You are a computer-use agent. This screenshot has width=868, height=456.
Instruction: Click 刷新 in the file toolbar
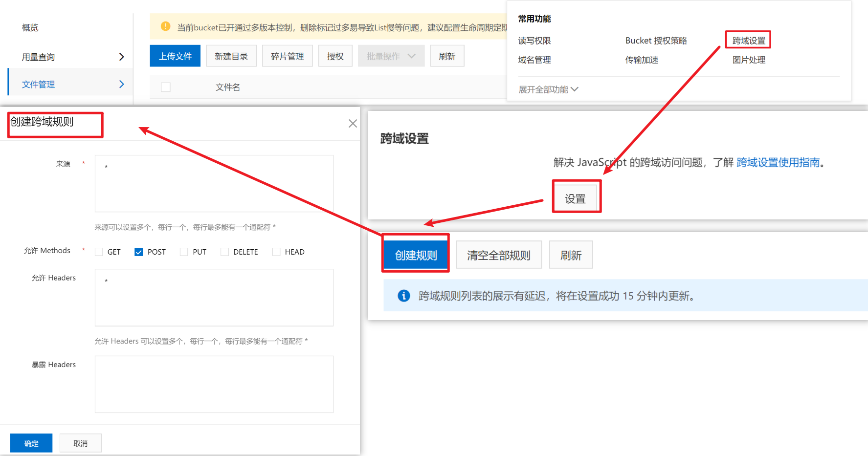click(447, 56)
